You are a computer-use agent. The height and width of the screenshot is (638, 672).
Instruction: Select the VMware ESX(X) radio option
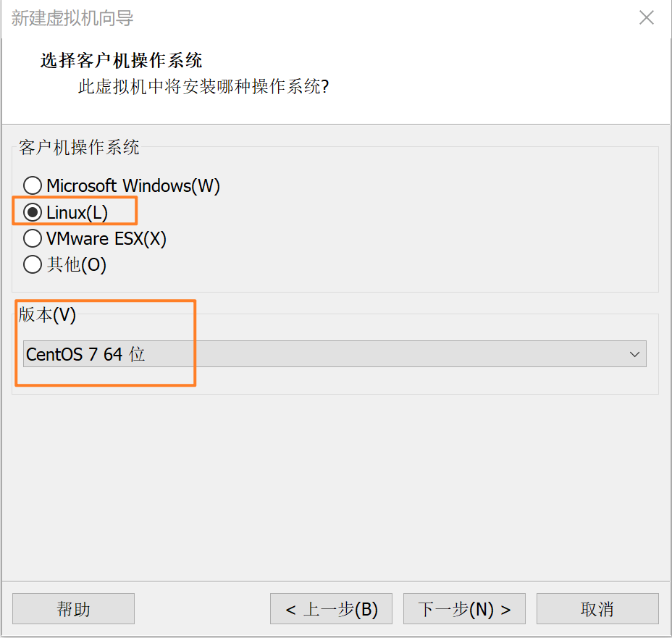click(x=33, y=238)
